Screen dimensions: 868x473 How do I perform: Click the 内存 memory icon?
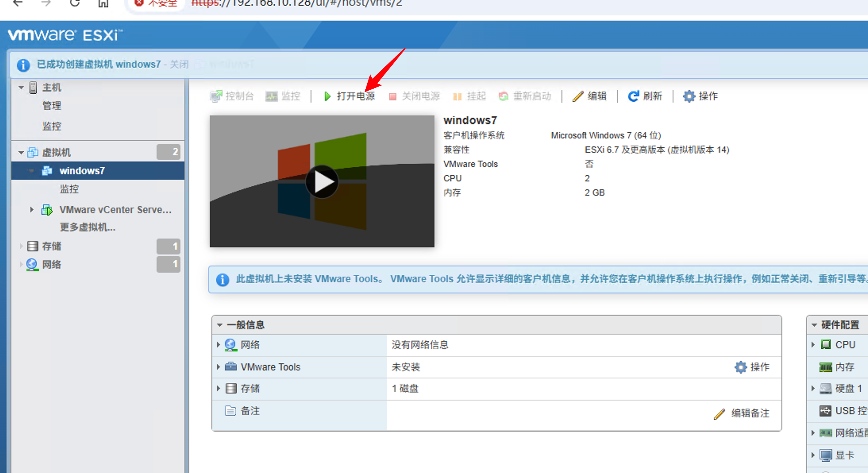click(826, 367)
